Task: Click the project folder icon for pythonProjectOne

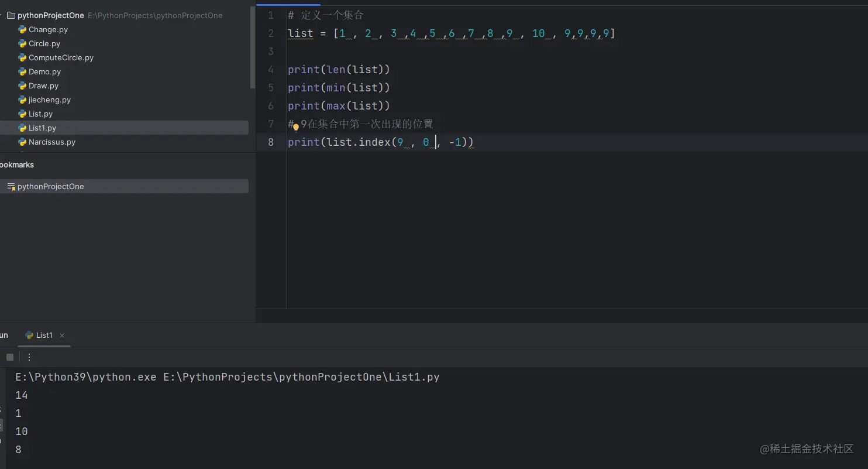Action: click(11, 15)
